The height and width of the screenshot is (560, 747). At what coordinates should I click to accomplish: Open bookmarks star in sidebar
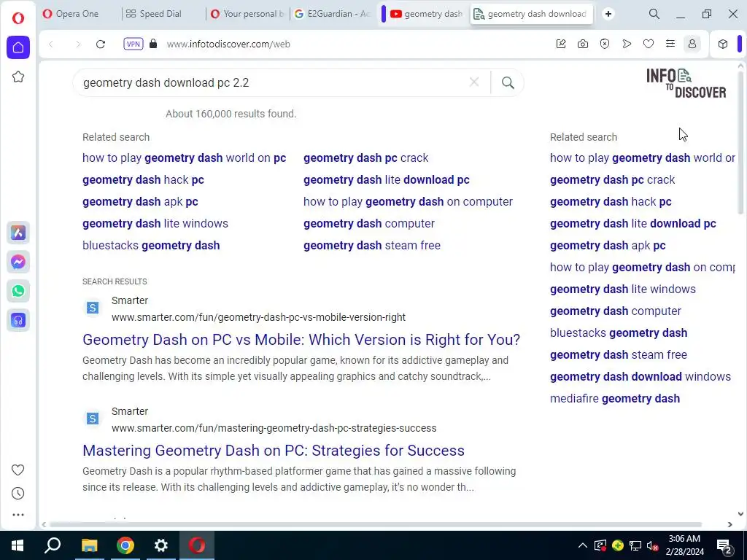point(18,77)
